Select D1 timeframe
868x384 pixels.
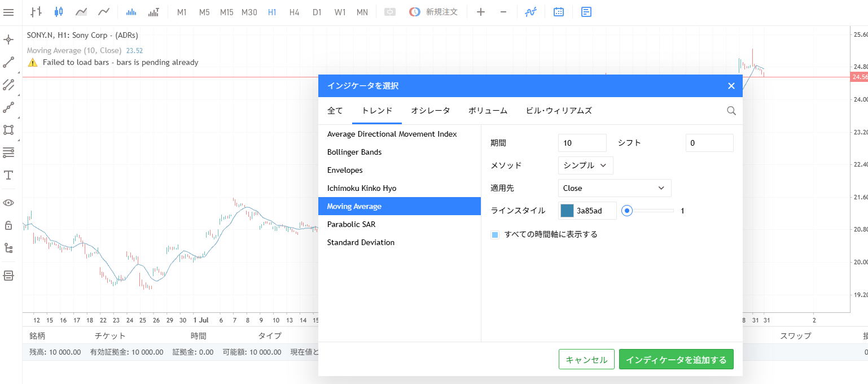[x=317, y=12]
